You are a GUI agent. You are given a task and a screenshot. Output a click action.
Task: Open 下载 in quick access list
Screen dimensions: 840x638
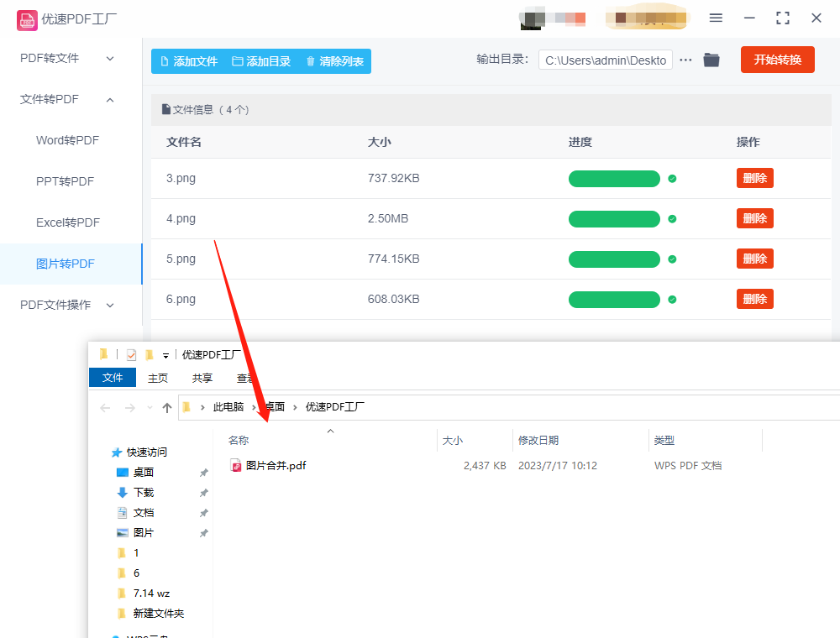(143, 493)
